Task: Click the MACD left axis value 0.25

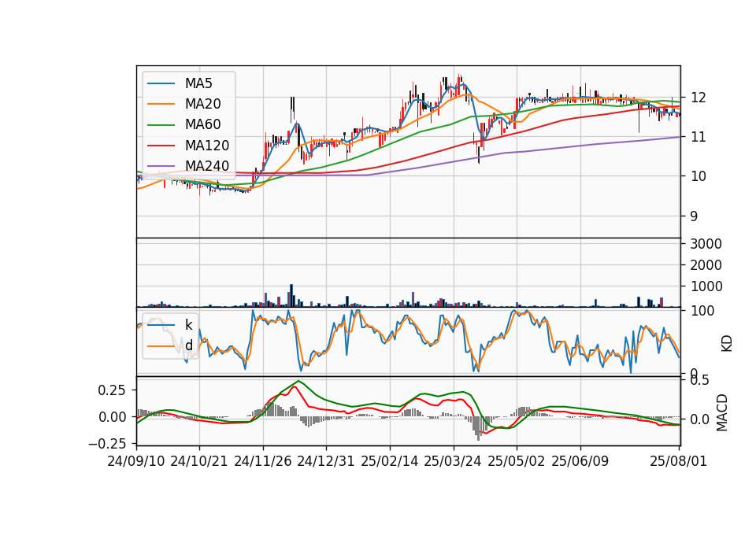Action: click(112, 390)
